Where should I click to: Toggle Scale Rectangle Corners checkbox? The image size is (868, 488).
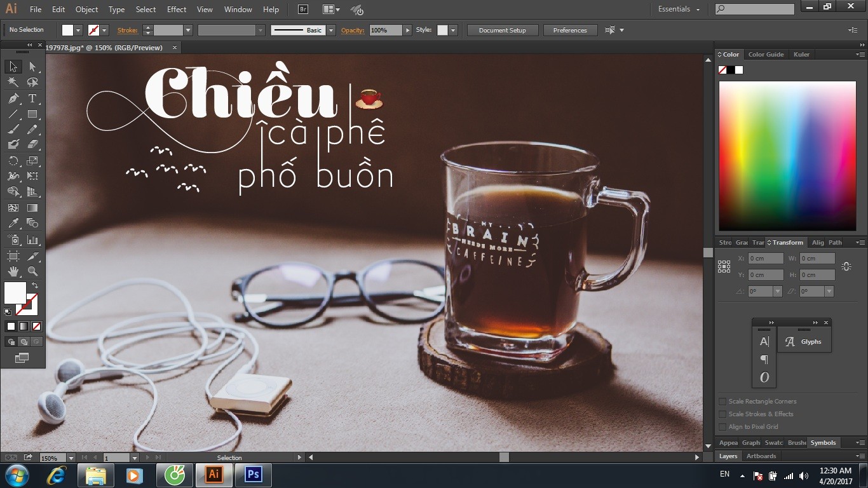[722, 402]
